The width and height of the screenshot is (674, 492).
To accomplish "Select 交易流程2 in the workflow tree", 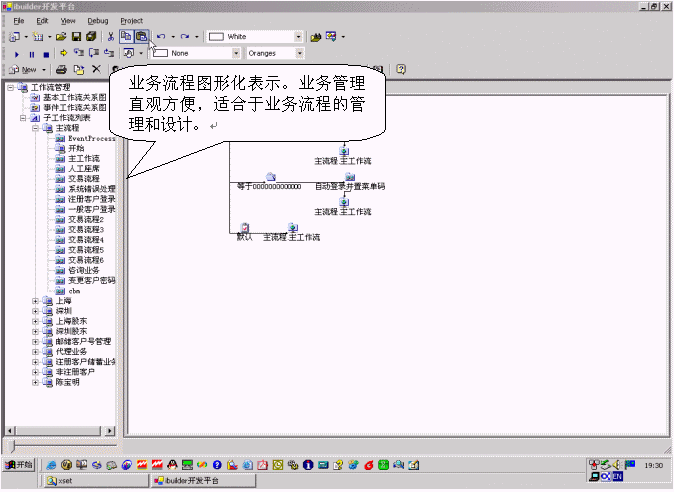I will (85, 219).
